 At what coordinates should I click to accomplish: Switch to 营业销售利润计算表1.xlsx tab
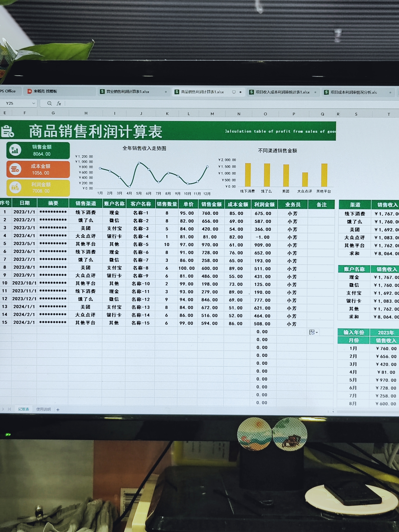[x=128, y=92]
